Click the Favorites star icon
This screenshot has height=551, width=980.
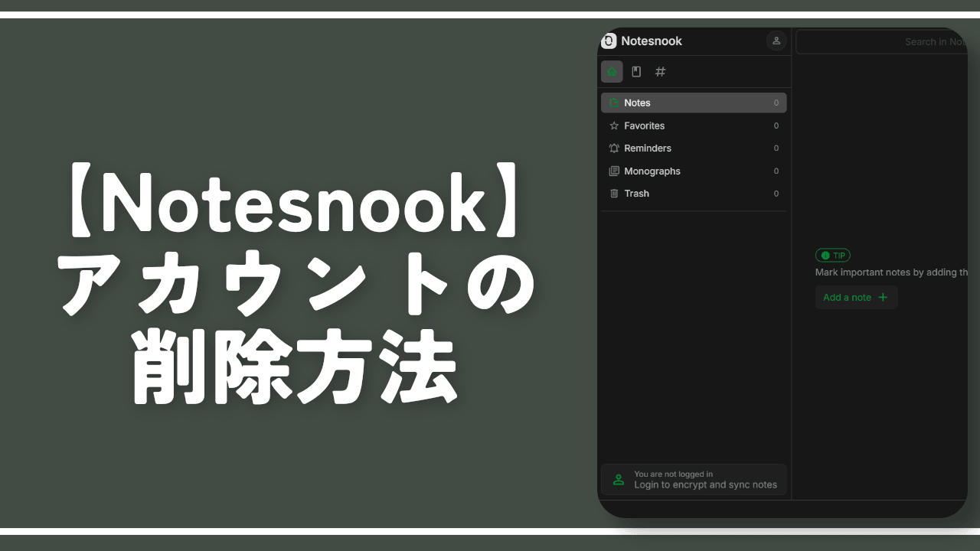click(614, 126)
